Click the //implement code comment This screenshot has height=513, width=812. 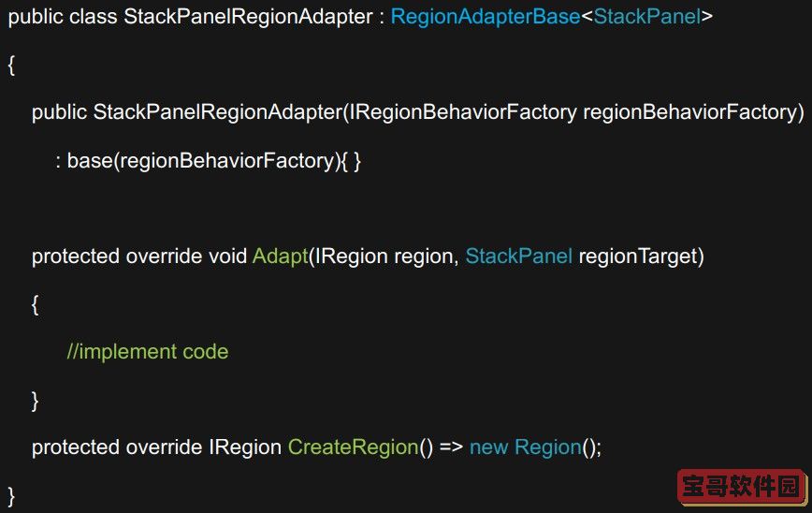[x=148, y=352]
